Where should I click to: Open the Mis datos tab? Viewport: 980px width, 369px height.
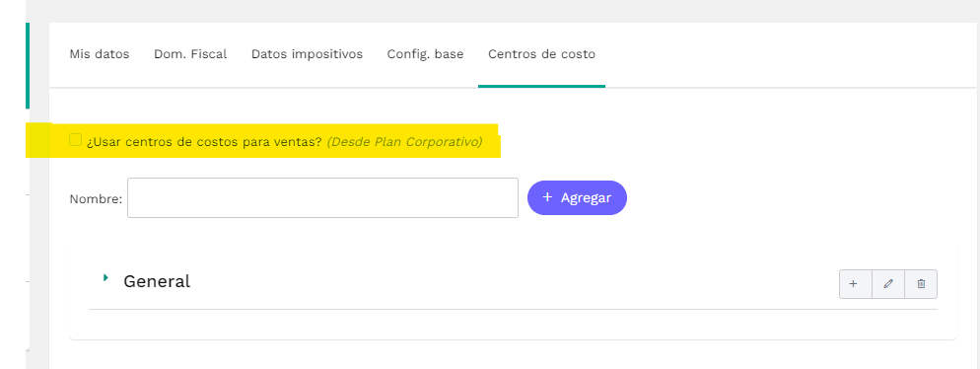click(x=100, y=54)
